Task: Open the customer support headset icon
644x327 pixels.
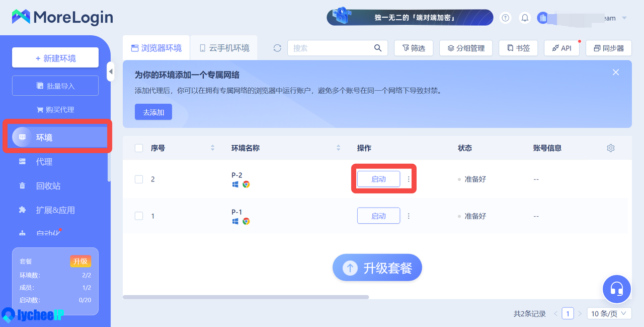Action: coord(617,289)
